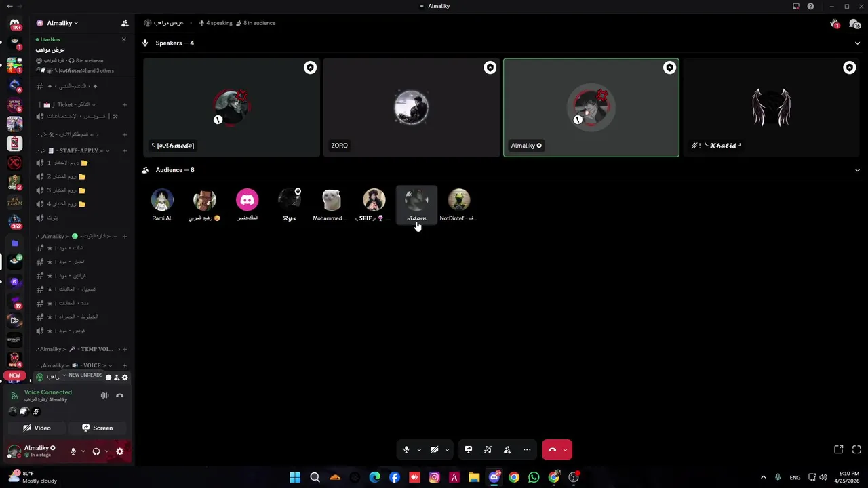This screenshot has width=868, height=488.
Task: Select ZORO speaker tile
Action: tap(412, 108)
